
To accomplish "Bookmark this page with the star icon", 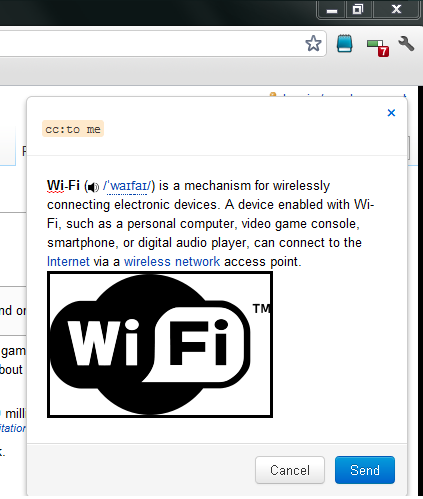I will [313, 44].
